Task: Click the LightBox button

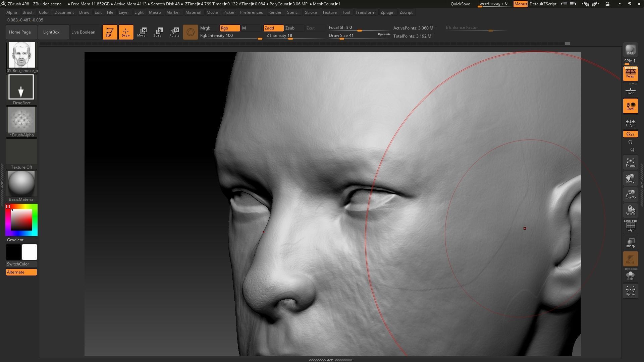Action: (x=51, y=32)
